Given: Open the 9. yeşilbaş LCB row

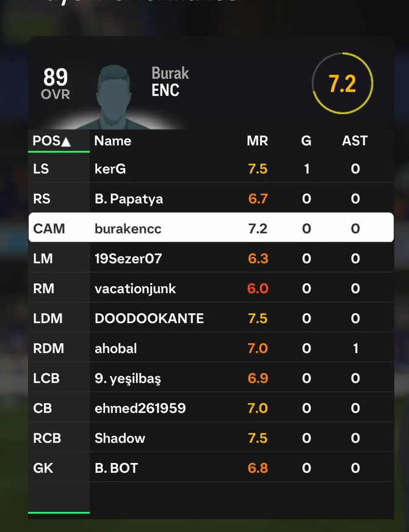Looking at the screenshot, I should (x=211, y=378).
